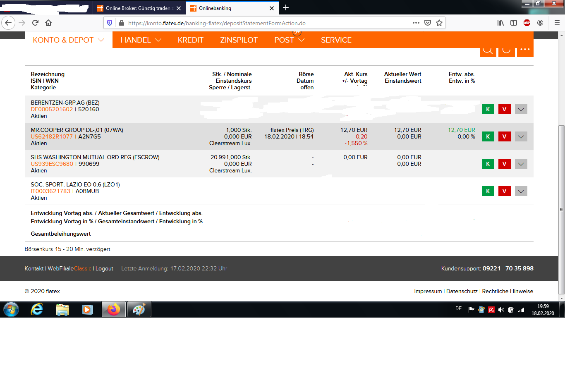The width and height of the screenshot is (565, 392).
Task: View site security lock information
Action: point(121,23)
